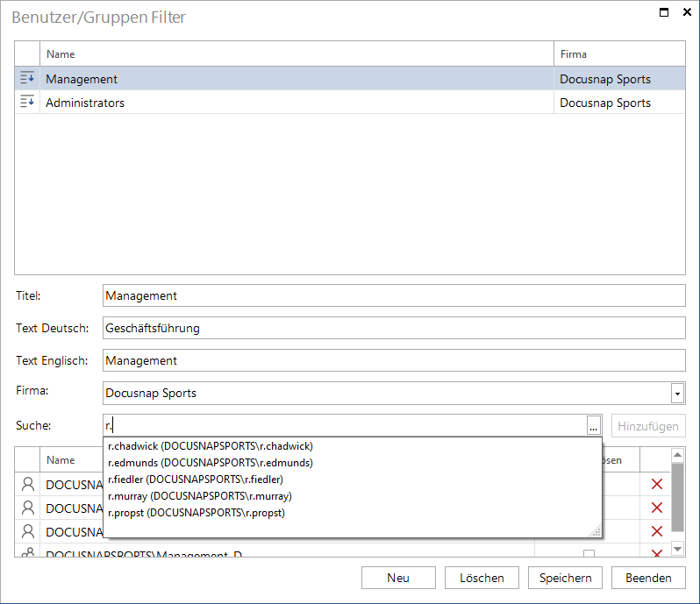700x604 pixels.
Task: Select the Administrators row in the filter list
Action: click(x=350, y=103)
